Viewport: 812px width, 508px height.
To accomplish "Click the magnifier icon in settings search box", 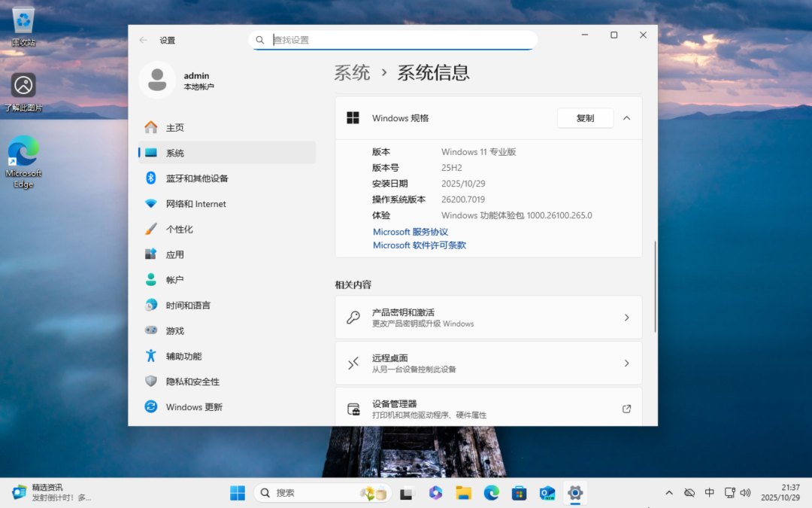I will (x=260, y=40).
